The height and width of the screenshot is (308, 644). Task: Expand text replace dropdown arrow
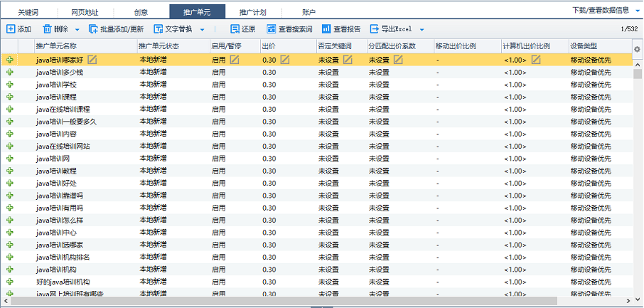pyautogui.click(x=202, y=30)
